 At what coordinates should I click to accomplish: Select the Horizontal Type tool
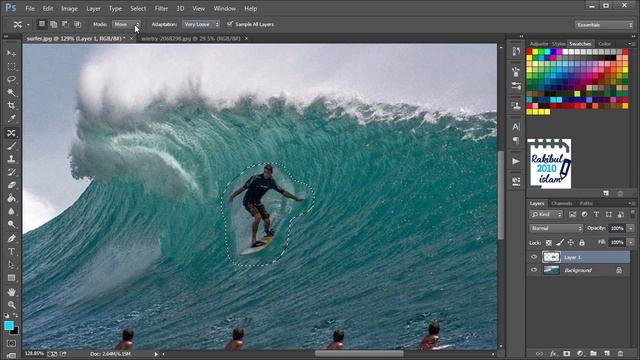click(x=11, y=251)
